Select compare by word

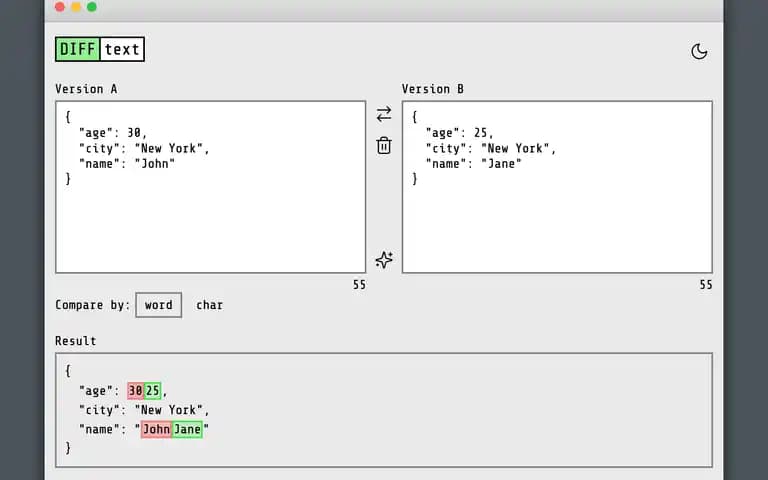(159, 305)
